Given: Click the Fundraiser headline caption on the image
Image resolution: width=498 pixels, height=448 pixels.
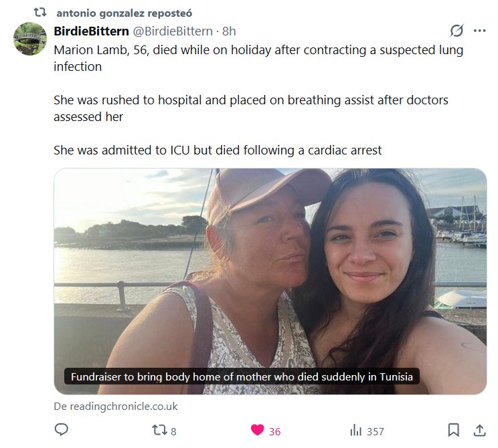Looking at the screenshot, I should [242, 377].
